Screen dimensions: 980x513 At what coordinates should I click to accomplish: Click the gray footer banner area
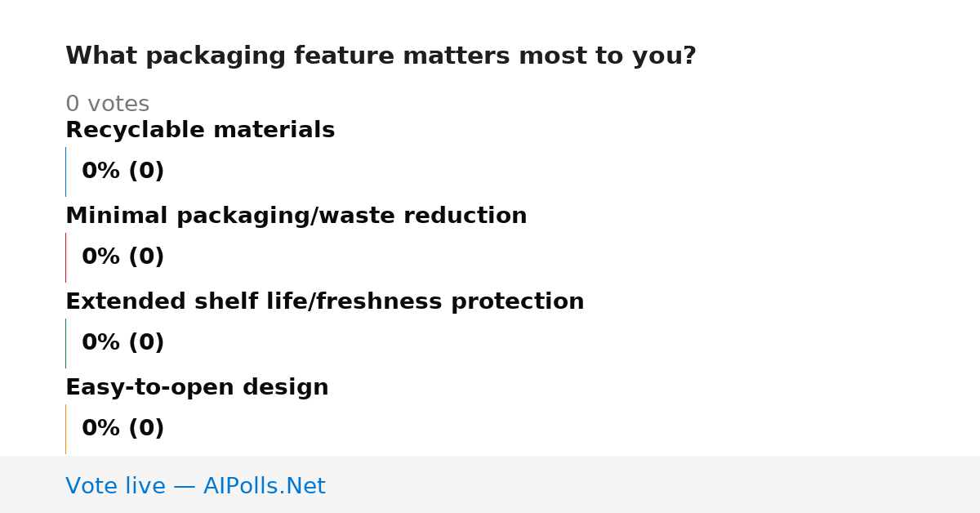(490, 484)
